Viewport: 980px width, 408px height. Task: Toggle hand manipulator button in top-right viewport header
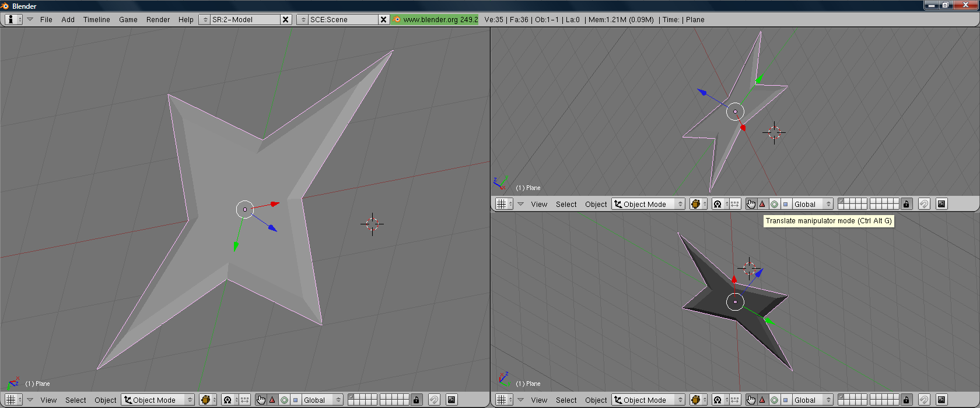(x=751, y=204)
